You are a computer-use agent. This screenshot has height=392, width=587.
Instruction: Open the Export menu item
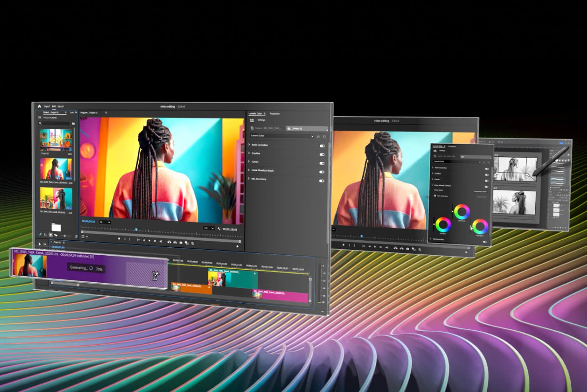(61, 106)
